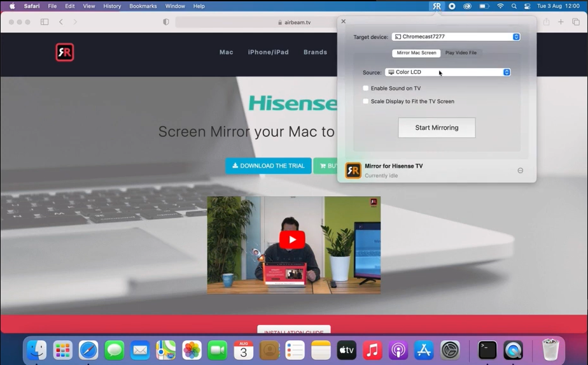
Task: Open Apple TV from the Dock
Action: pyautogui.click(x=346, y=350)
